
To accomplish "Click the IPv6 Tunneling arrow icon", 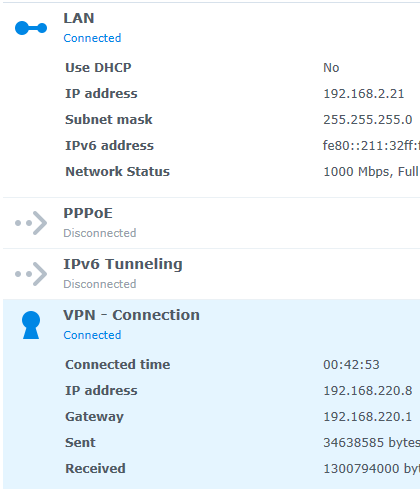I will (x=31, y=274).
